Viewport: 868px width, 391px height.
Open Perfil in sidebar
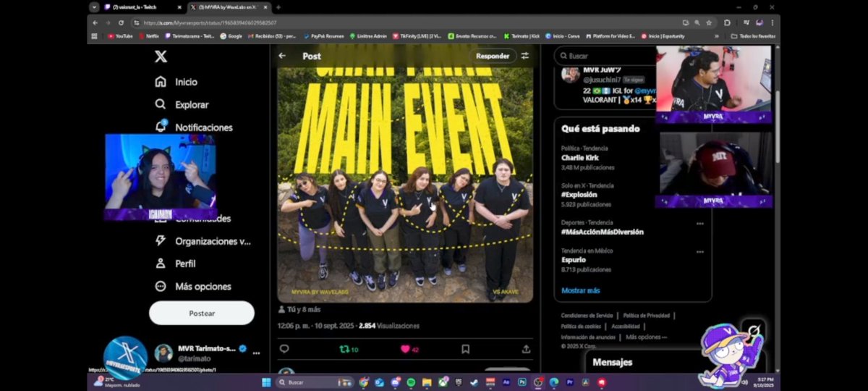176,264
